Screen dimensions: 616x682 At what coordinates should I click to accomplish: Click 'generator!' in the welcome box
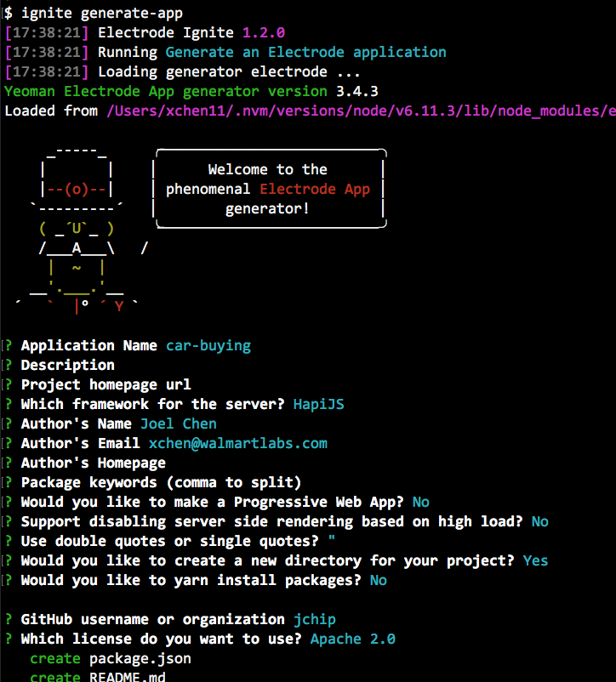tap(267, 208)
